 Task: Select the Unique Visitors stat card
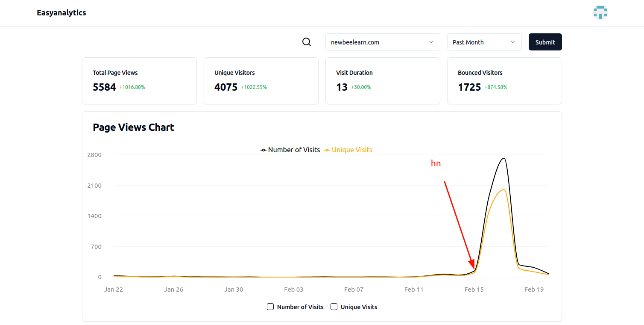click(261, 81)
